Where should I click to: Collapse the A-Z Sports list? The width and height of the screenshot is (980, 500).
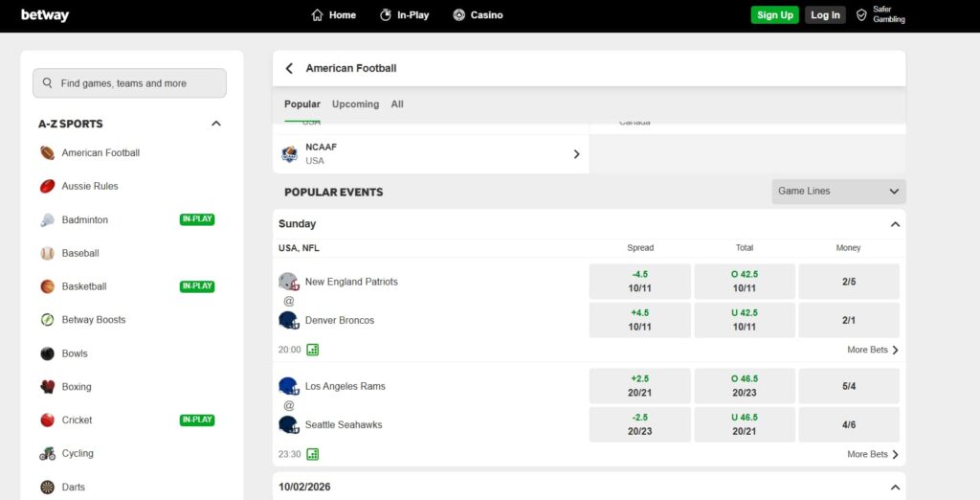tap(216, 124)
